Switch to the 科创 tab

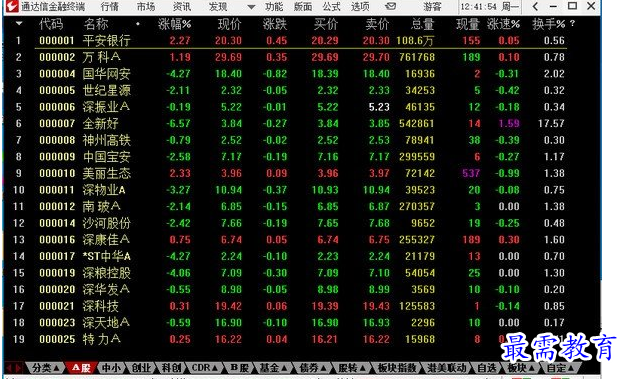coord(171,367)
